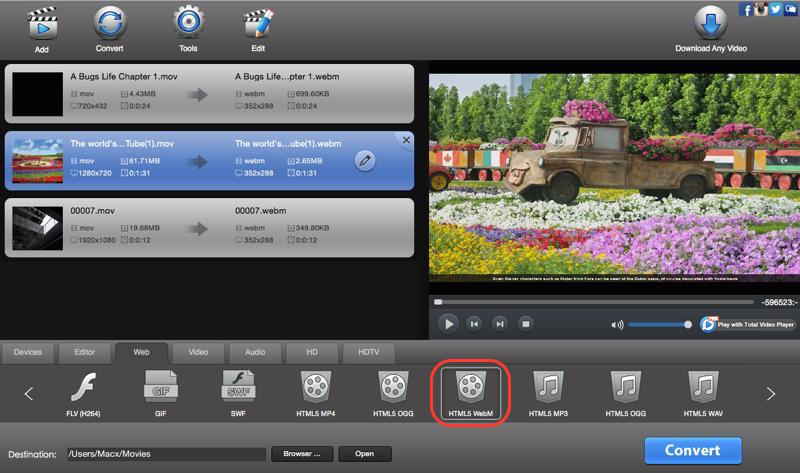800x473 pixels.
Task: Click Play with Total Video Player
Action: pos(748,325)
